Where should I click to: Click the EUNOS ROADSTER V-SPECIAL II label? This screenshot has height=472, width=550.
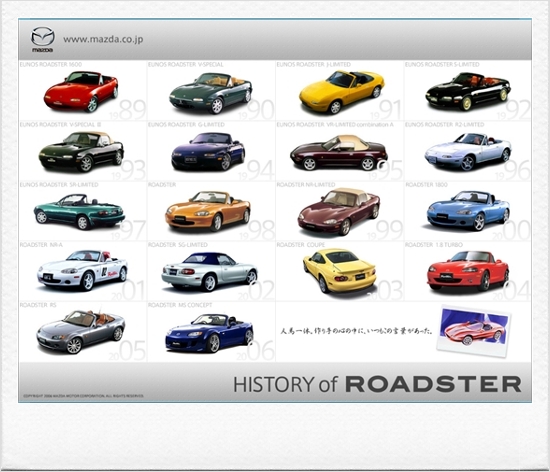pos(61,124)
